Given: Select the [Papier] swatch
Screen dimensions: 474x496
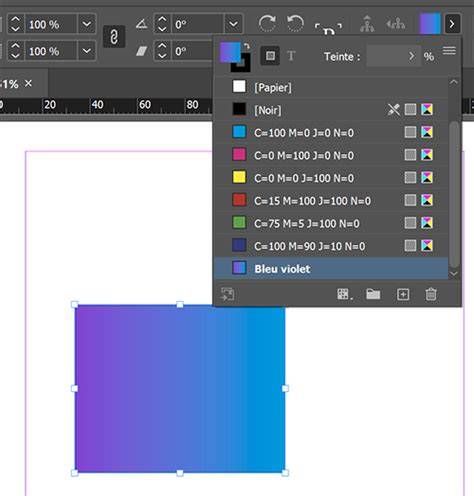Looking at the screenshot, I should [x=331, y=87].
